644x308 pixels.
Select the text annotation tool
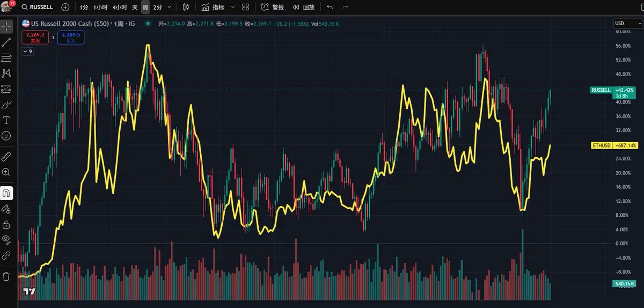click(x=6, y=120)
